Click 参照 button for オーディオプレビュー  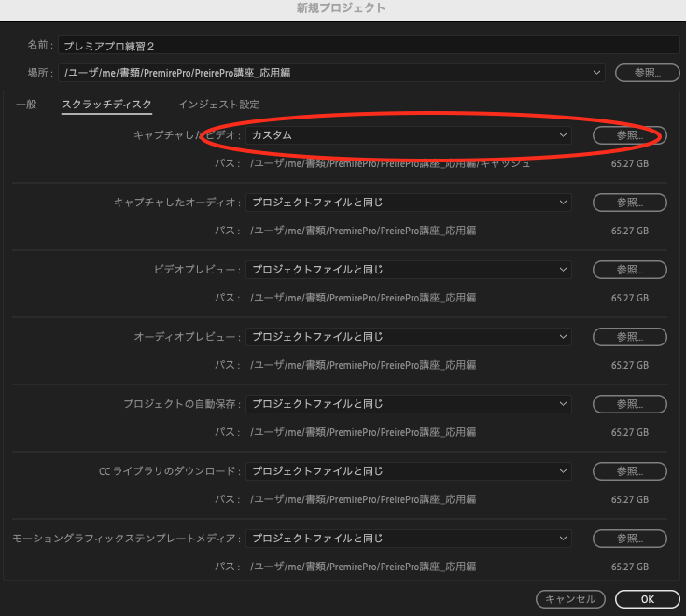tap(630, 337)
